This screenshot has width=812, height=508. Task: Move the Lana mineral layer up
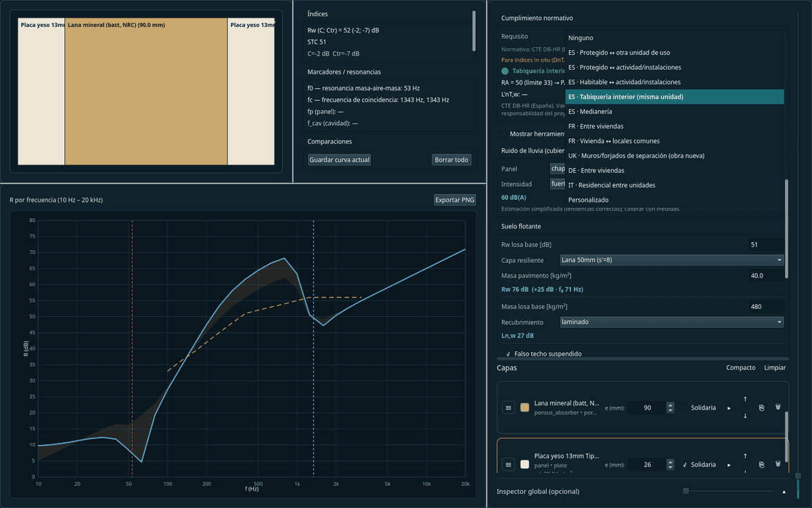coord(745,399)
